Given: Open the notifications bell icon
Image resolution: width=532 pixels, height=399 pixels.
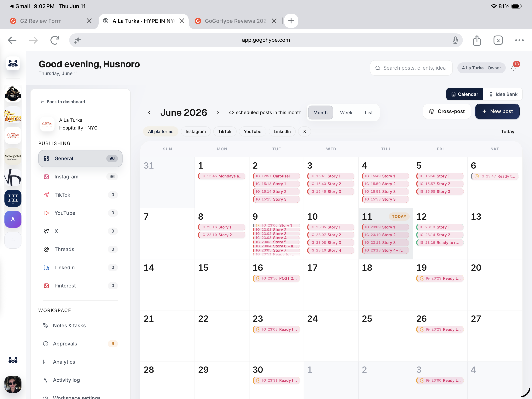Looking at the screenshot, I should (513, 68).
